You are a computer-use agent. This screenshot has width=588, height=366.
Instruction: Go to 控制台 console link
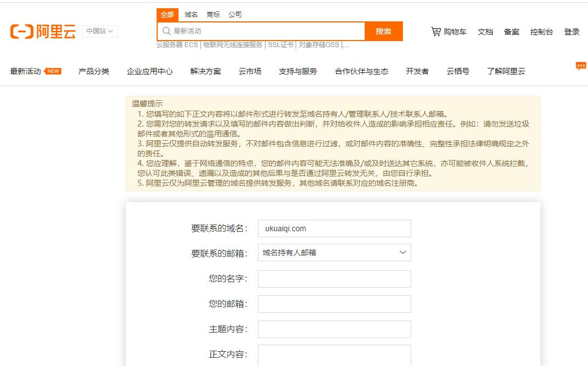[542, 32]
